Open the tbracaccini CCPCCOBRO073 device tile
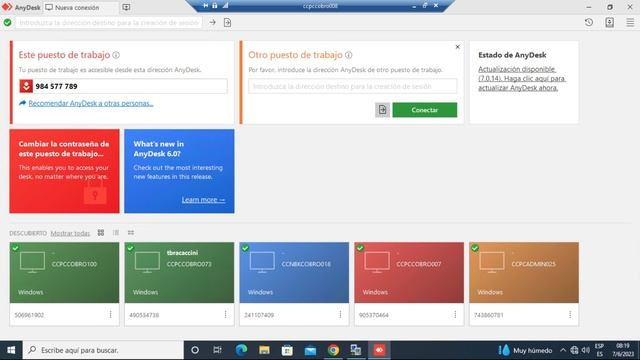This screenshot has height=360, width=640. (179, 273)
